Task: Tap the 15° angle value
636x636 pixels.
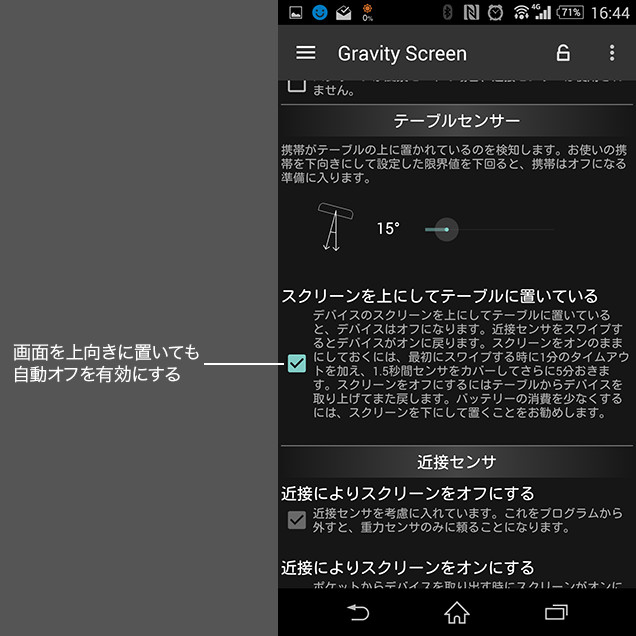Action: pyautogui.click(x=388, y=228)
